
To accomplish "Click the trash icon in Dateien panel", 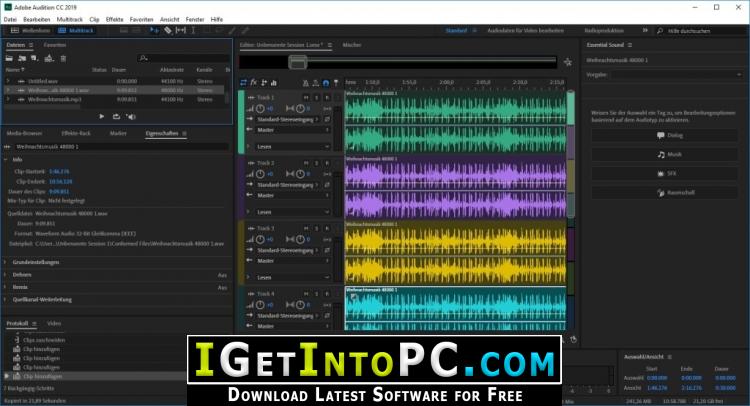I will tap(63, 58).
